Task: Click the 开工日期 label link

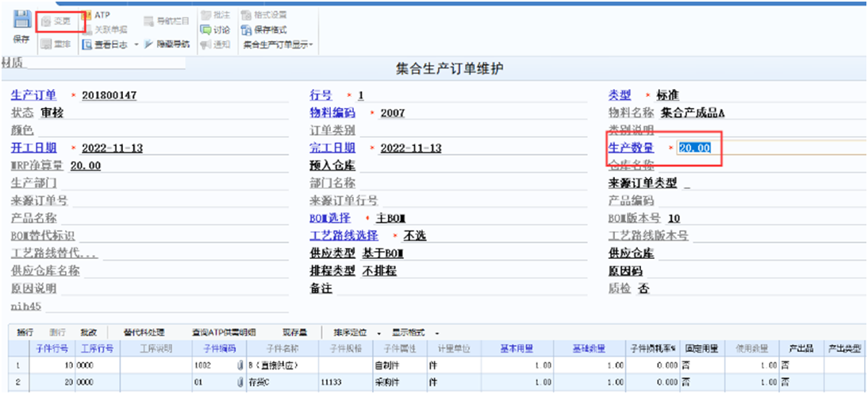Action: point(34,148)
